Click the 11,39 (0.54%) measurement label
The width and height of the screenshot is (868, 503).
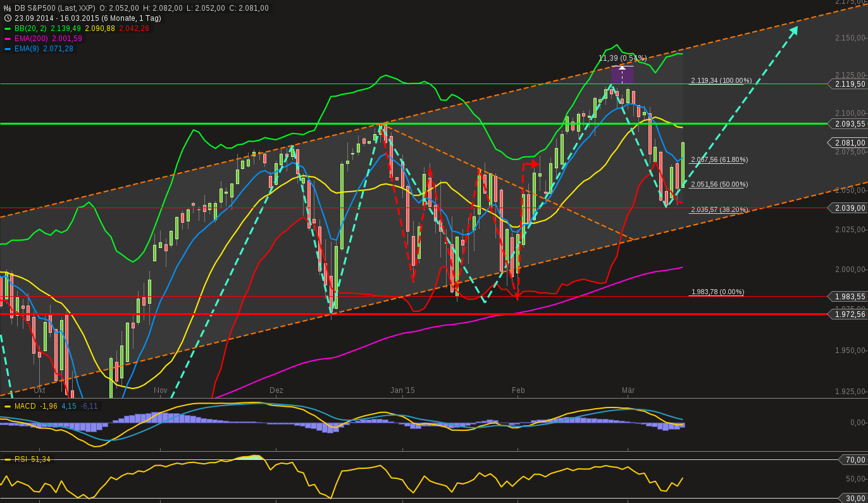[623, 58]
